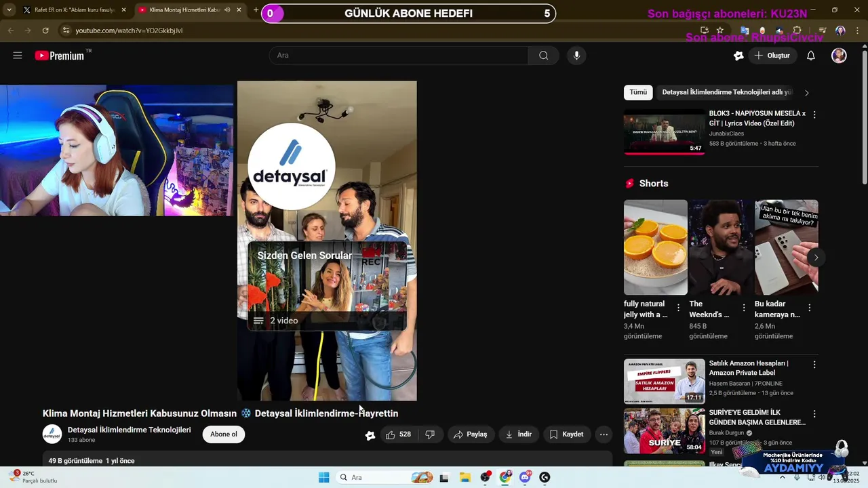The width and height of the screenshot is (868, 488).
Task: Open Detaysal İklimlendirme Teknolojileri channel name
Action: (x=129, y=430)
